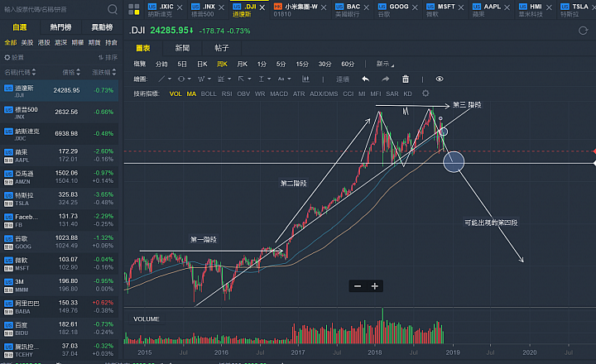
Task: Select 標普500 .INX watchlist row
Action: click(x=60, y=112)
